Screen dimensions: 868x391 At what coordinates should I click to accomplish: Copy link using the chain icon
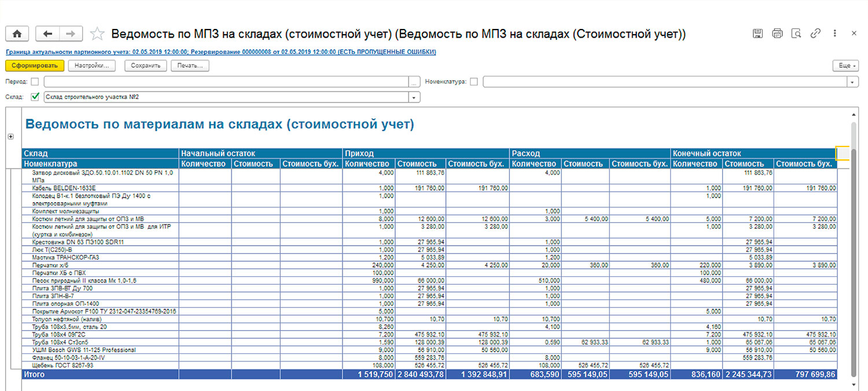point(815,34)
